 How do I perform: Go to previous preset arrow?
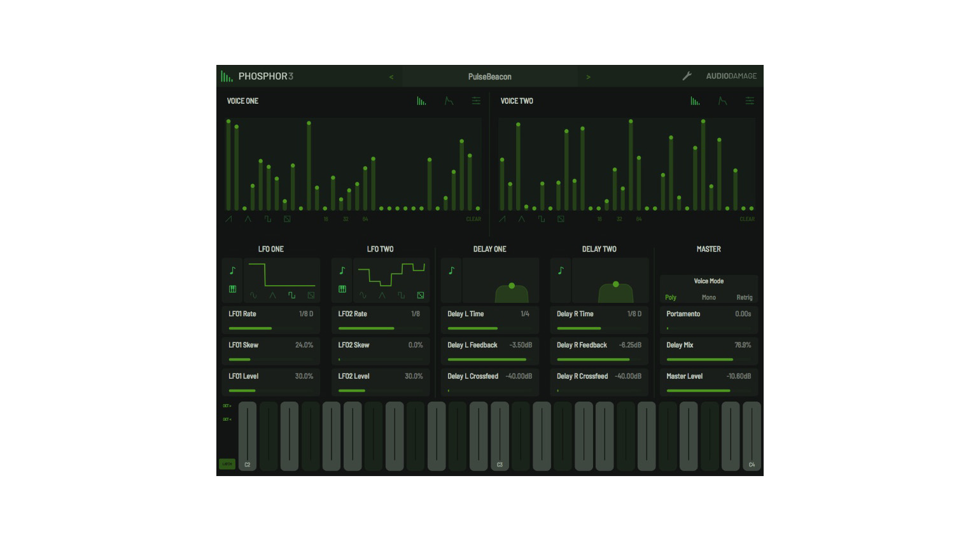tap(391, 77)
